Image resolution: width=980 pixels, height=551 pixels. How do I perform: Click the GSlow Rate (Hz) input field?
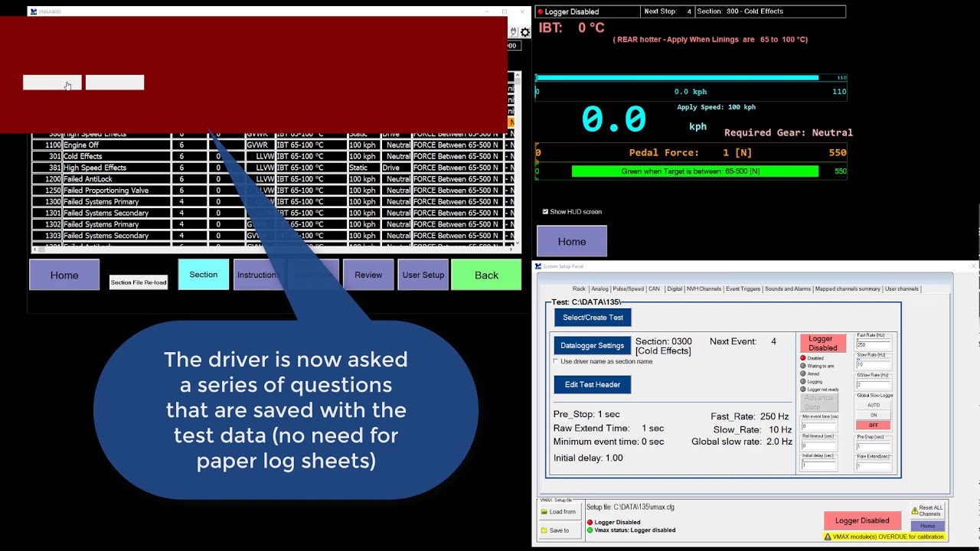pyautogui.click(x=874, y=385)
